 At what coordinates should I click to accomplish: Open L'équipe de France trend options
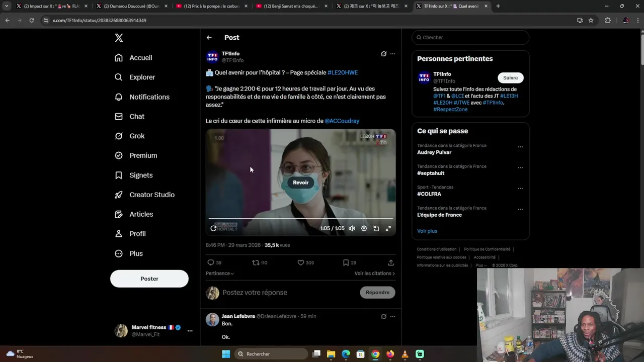point(520,210)
